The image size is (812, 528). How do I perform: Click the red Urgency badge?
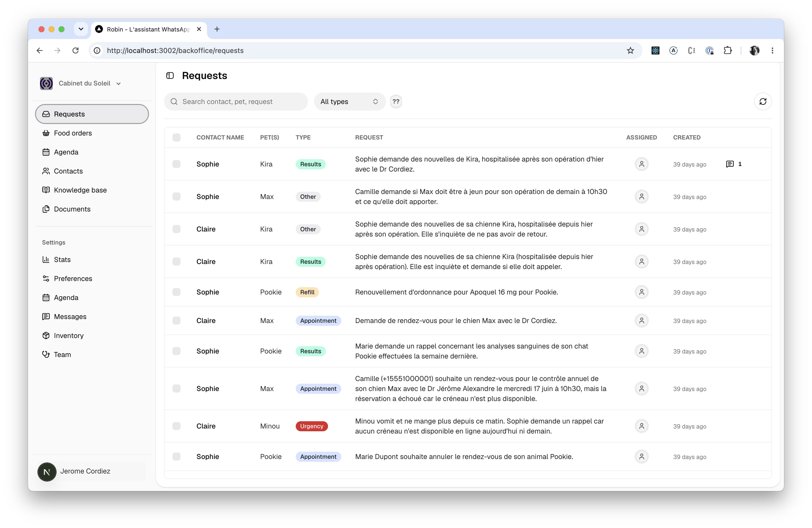coord(311,426)
